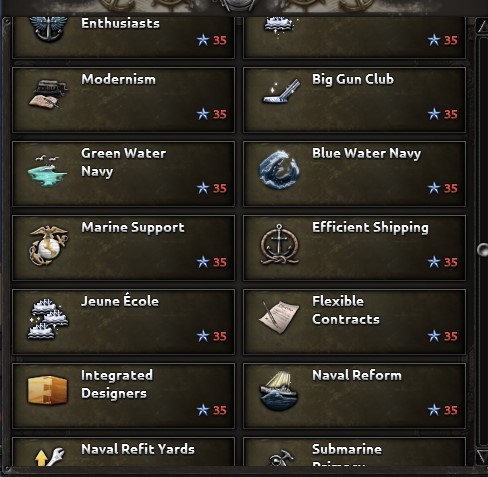Pick the Submarine spirit entry at bottom
This screenshot has height=477, width=488.
click(x=354, y=452)
